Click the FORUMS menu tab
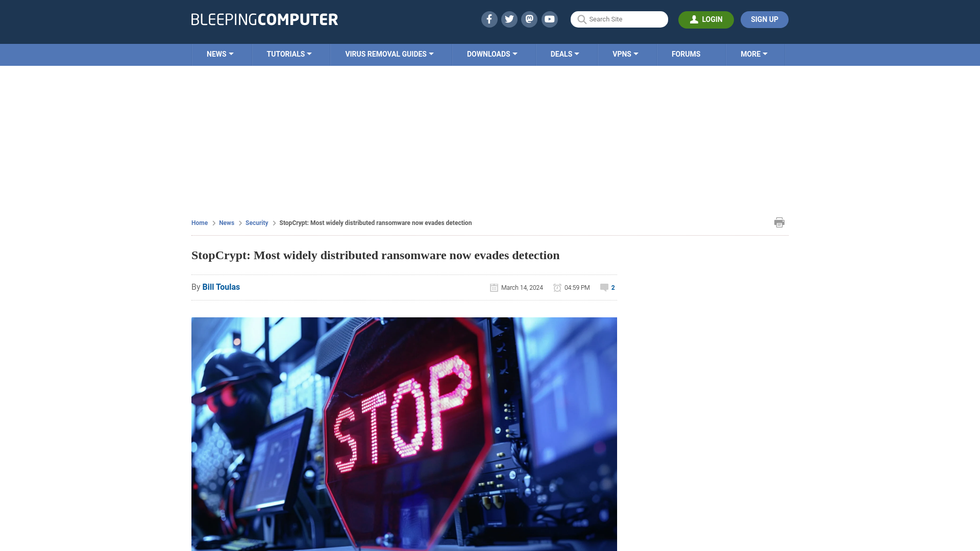Viewport: 980px width, 551px height. click(686, 55)
